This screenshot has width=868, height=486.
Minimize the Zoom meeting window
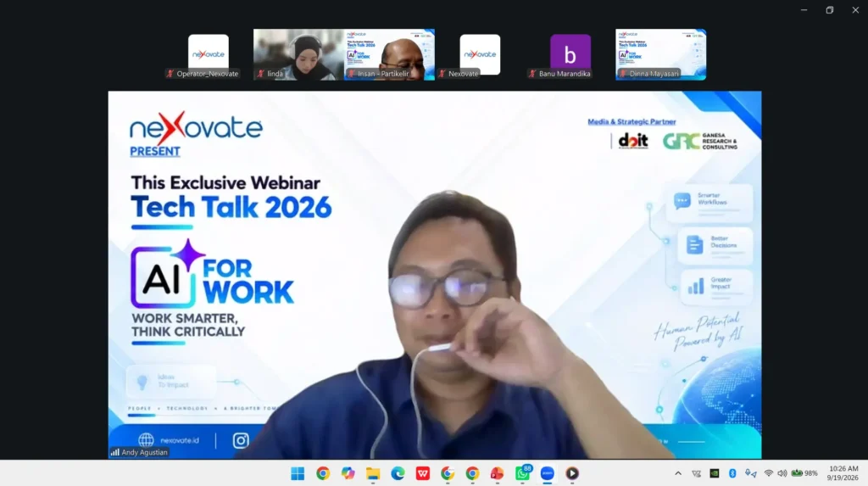(x=804, y=10)
